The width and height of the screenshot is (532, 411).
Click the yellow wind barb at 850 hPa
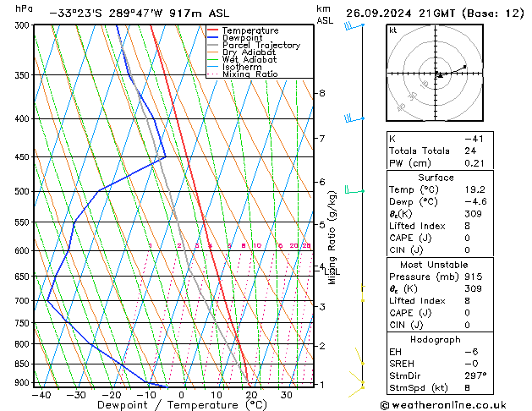tap(359, 356)
